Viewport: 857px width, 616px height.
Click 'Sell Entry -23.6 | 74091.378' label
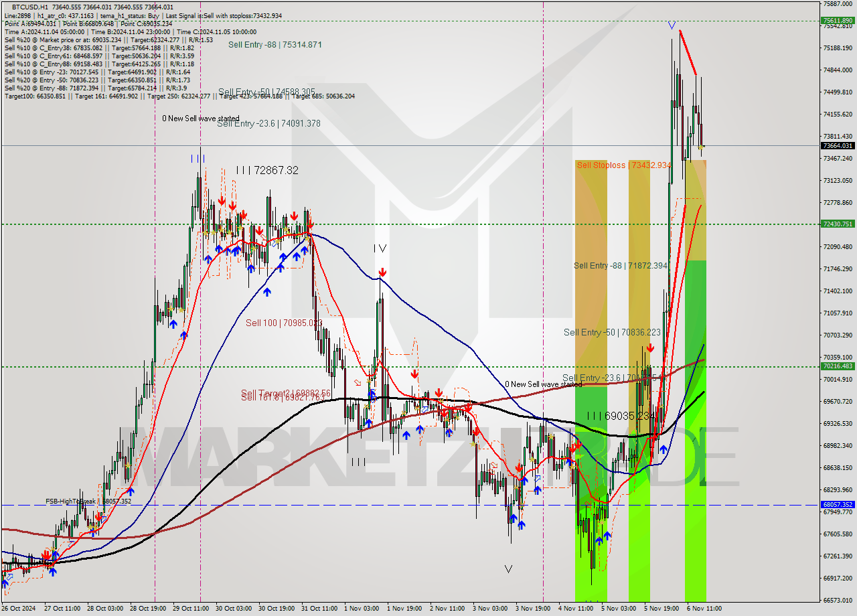coord(268,123)
